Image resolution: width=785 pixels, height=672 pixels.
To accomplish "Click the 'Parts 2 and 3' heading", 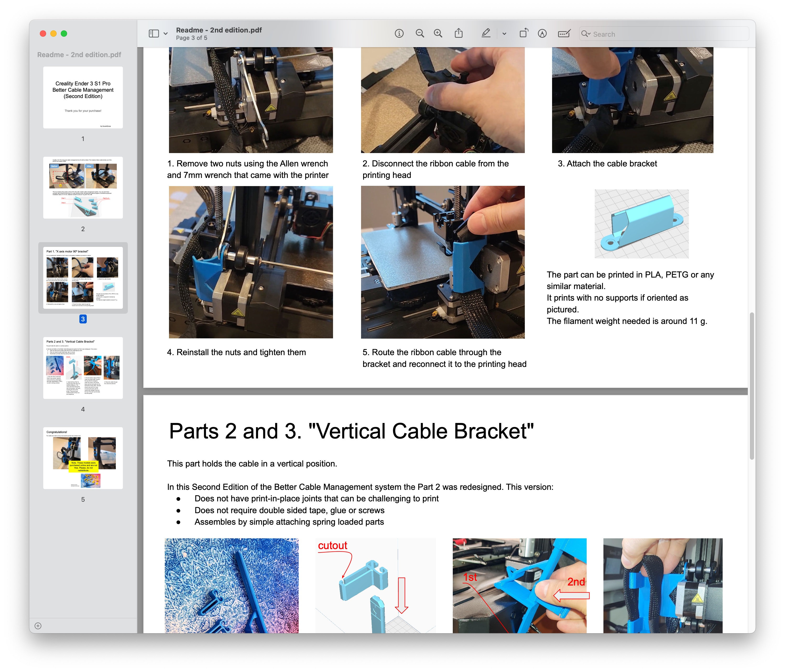I will (352, 431).
